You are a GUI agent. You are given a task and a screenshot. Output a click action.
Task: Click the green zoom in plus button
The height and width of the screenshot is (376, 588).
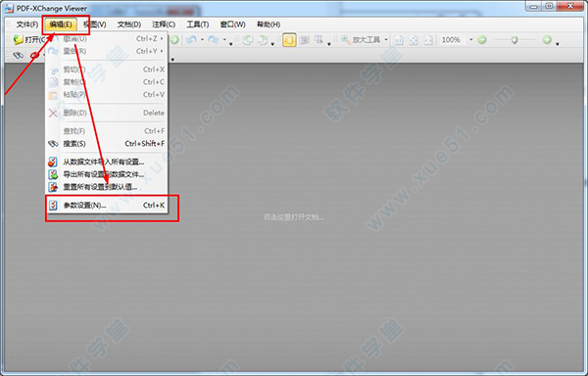pos(547,39)
